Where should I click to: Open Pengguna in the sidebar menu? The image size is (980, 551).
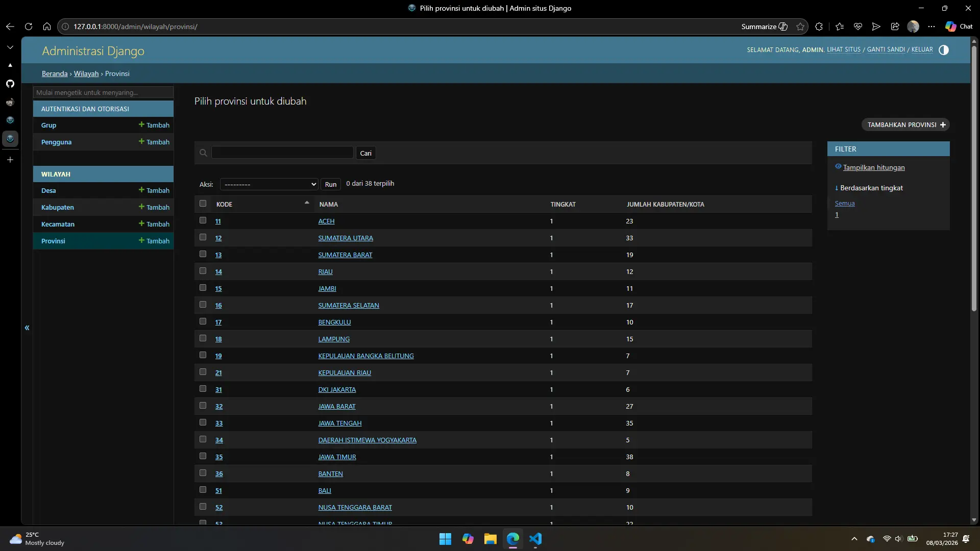coord(56,142)
